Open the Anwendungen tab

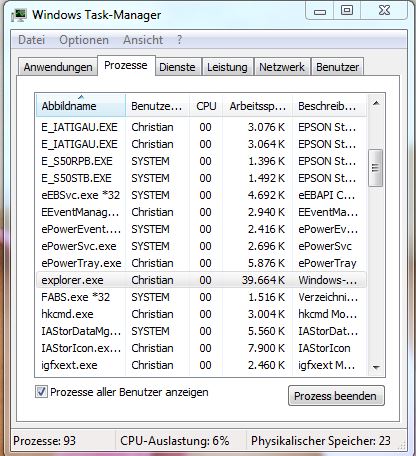[58, 67]
